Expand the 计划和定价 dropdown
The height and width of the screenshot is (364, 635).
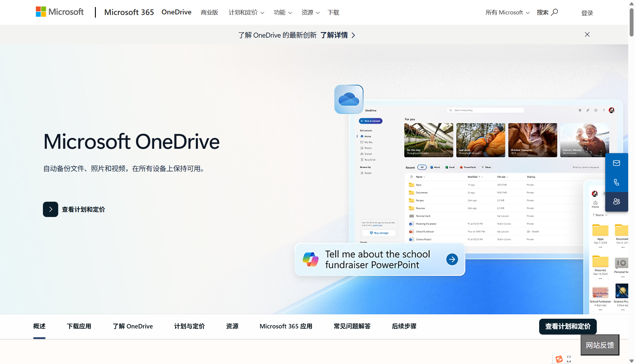(246, 12)
